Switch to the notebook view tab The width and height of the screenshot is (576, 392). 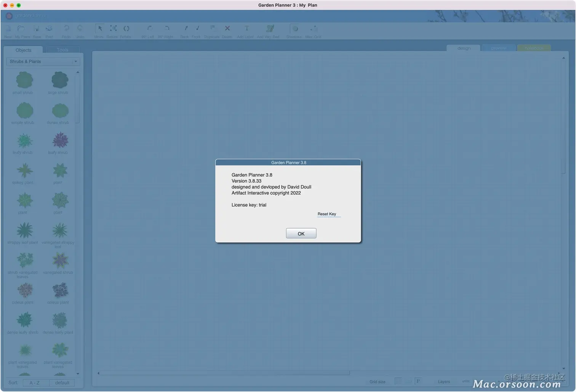[x=534, y=48]
